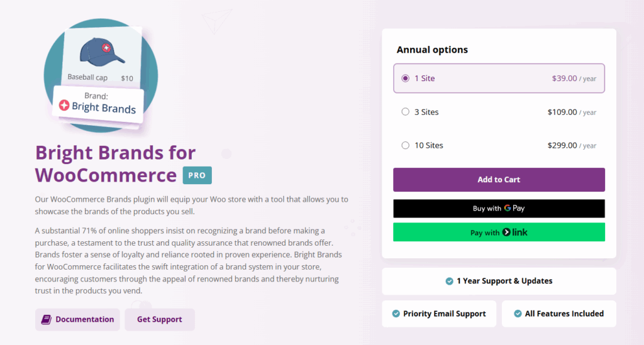Screen dimensions: 644x345
Task: Click the All Features Included checkmark icon
Action: 518,314
